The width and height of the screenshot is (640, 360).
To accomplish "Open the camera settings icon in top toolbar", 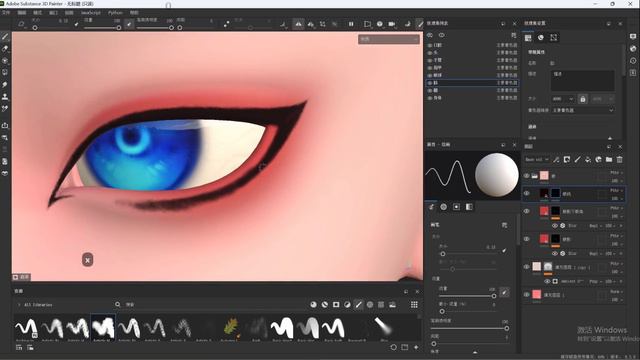I will coord(392,24).
